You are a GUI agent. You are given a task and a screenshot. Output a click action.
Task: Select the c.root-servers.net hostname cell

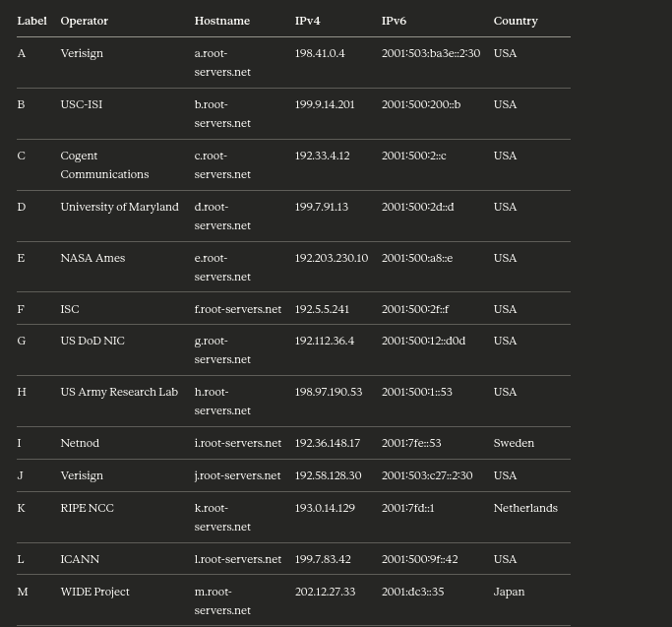pyautogui.click(x=222, y=165)
